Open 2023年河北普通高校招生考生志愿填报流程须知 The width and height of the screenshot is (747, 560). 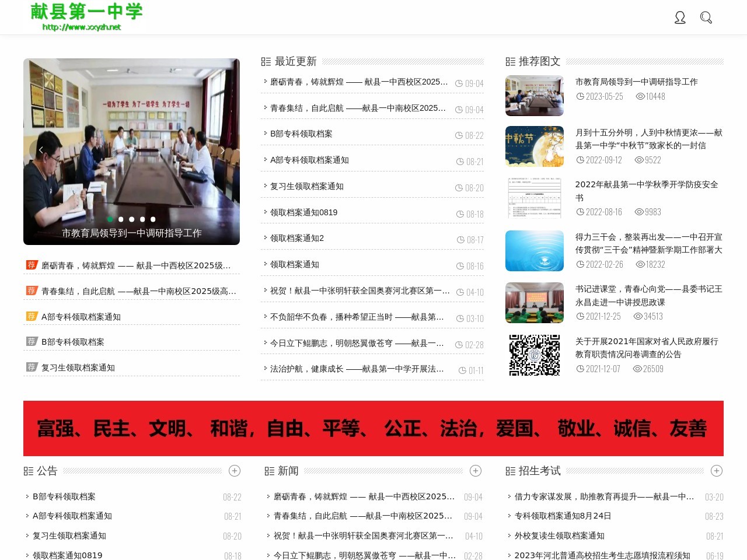click(x=602, y=555)
